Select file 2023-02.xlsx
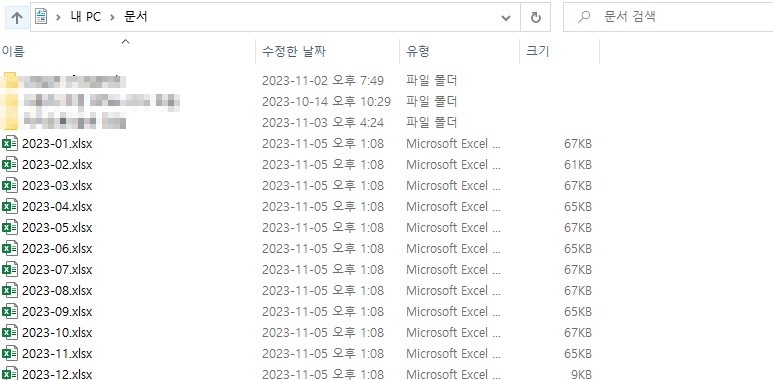The image size is (773, 380). click(57, 165)
